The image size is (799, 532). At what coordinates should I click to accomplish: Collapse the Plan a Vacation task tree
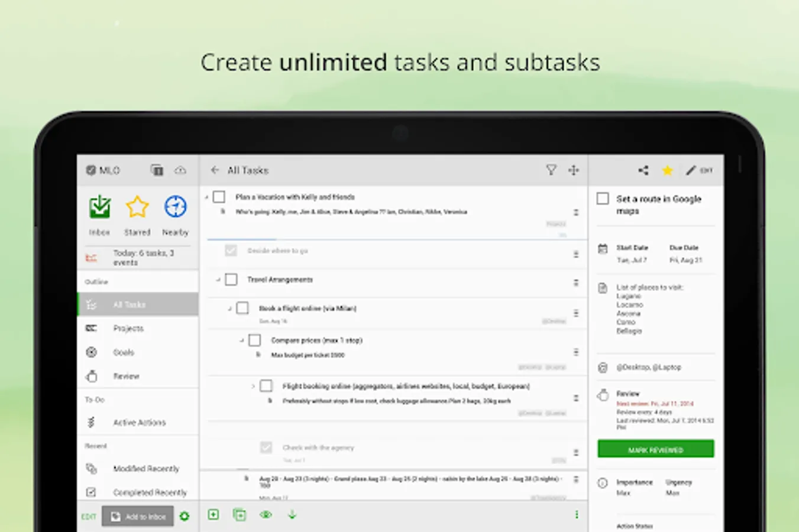tap(207, 197)
